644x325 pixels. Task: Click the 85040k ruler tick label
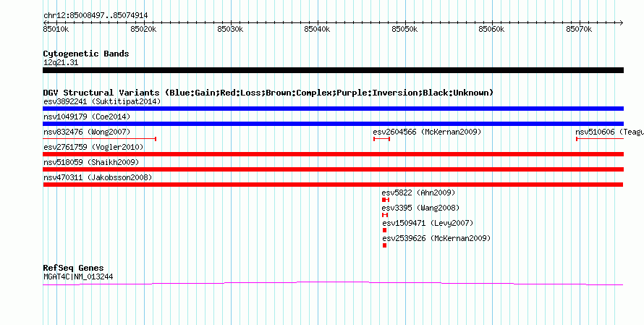pyautogui.click(x=317, y=29)
